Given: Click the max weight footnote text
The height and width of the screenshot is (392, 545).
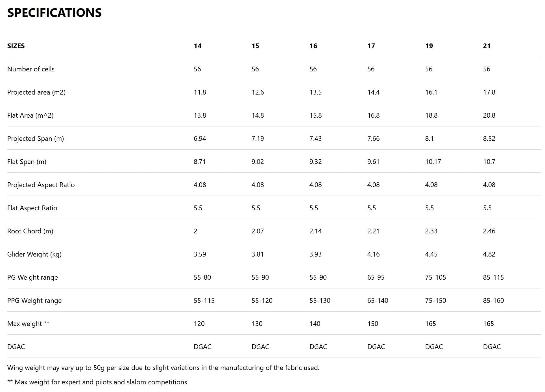Looking at the screenshot, I should point(97,382).
